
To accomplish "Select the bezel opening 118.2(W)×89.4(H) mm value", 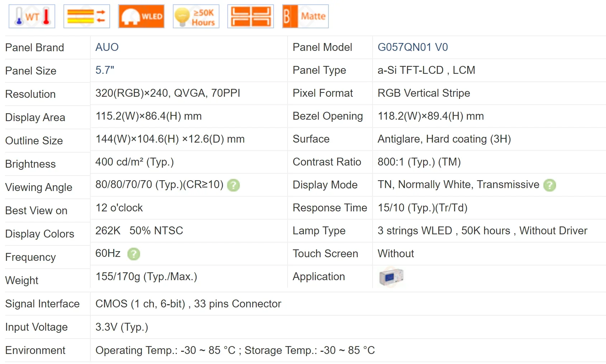I will point(431,116).
